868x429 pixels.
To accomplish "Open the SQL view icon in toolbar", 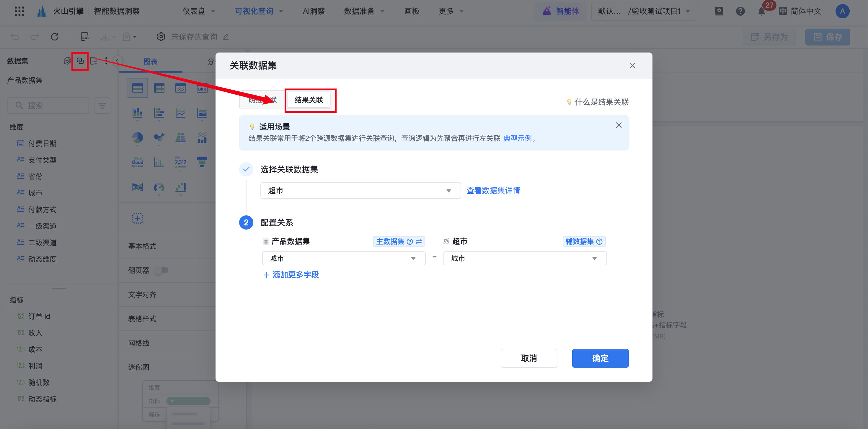I will (85, 37).
